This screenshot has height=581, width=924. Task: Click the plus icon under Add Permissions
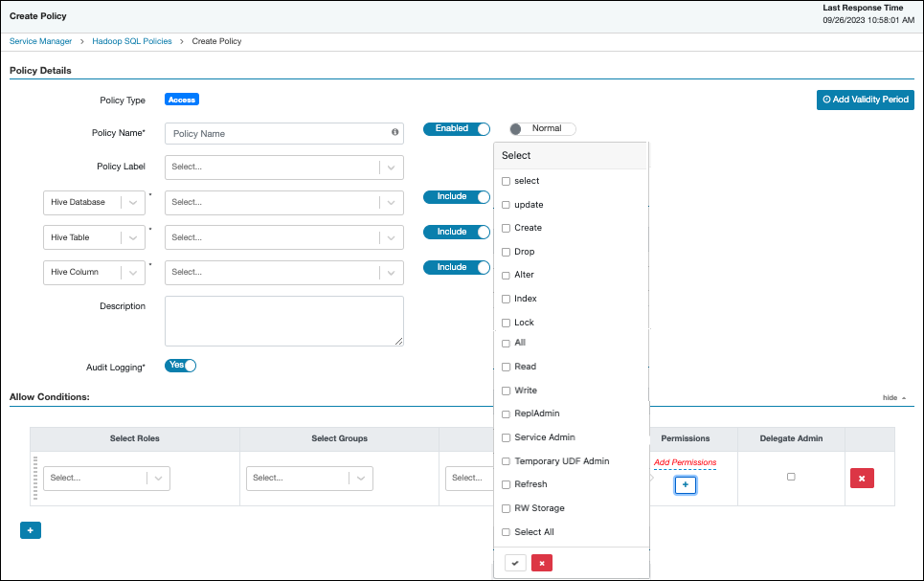click(x=685, y=484)
